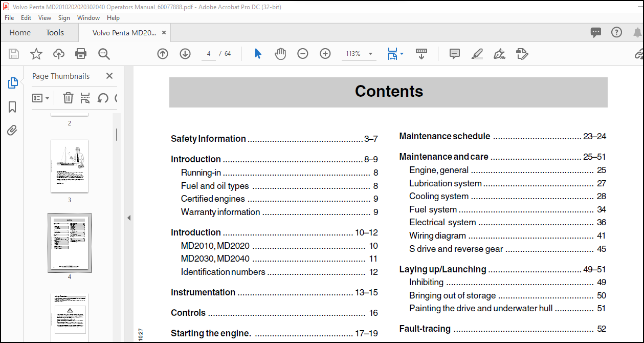Click Lubrication system contents entry
Image resolution: width=644 pixels, height=343 pixels.
coord(508,183)
